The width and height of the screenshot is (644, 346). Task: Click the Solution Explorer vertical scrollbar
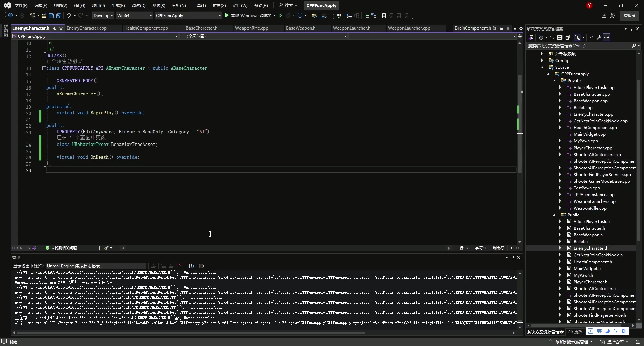pyautogui.click(x=639, y=161)
